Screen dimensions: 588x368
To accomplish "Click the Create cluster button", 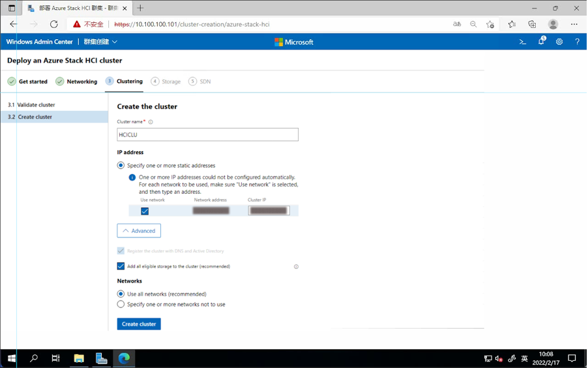I will 139,324.
